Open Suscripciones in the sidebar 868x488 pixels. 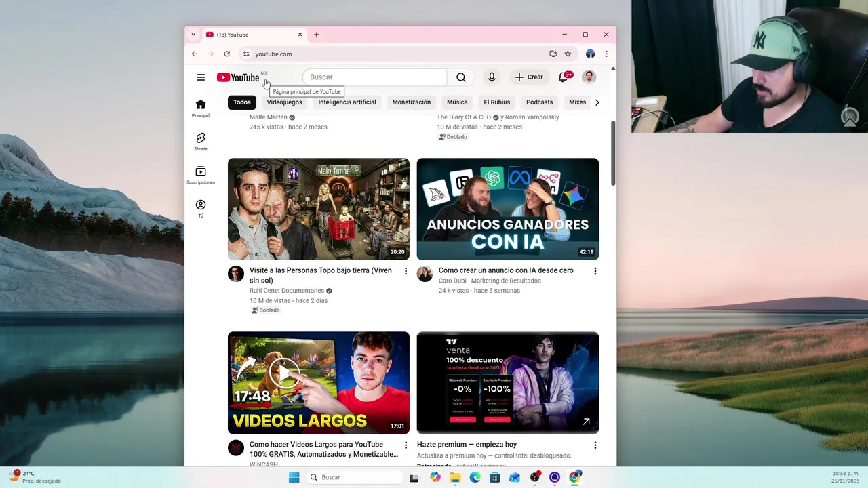(201, 176)
